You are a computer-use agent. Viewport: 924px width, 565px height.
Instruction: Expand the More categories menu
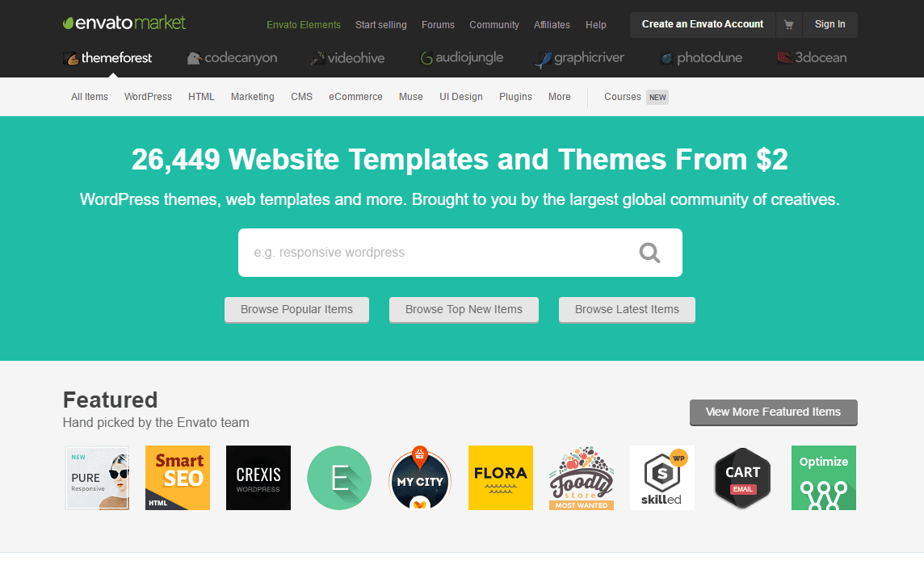[559, 97]
